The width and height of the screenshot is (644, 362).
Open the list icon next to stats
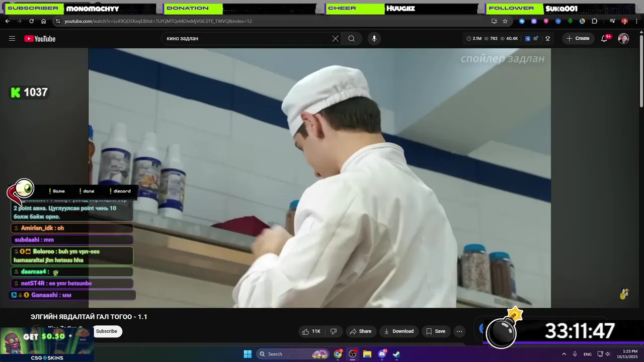click(536, 39)
